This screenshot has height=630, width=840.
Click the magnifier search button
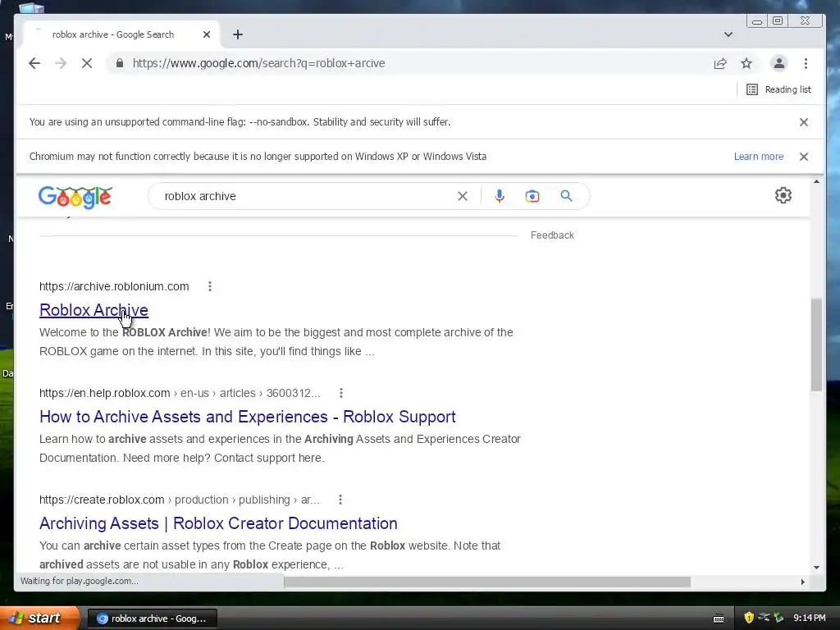coord(566,196)
